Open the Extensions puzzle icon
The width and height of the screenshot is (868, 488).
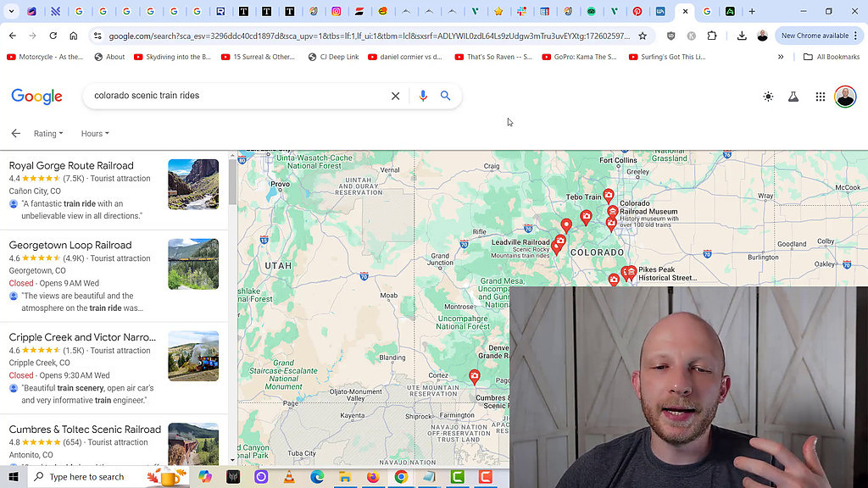point(712,36)
